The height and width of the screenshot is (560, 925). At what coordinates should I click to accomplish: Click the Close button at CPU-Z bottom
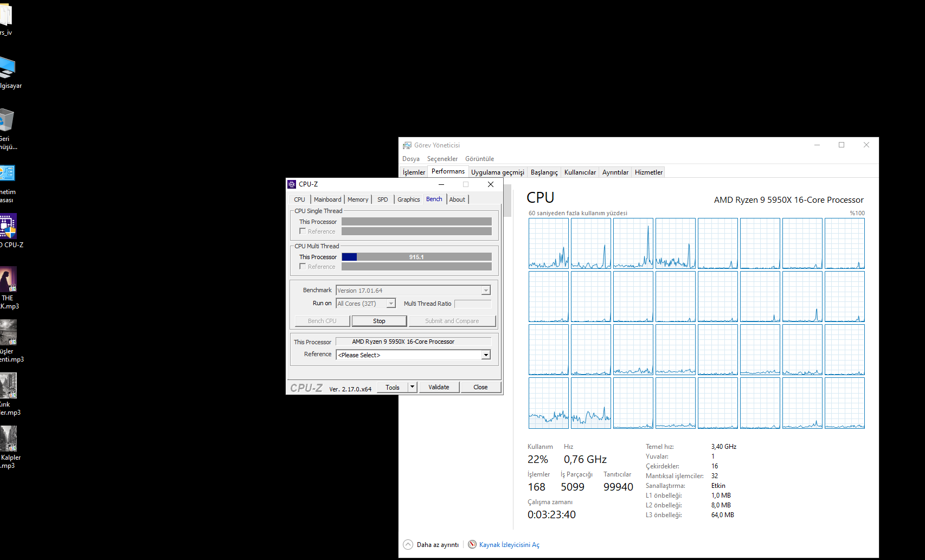click(480, 387)
